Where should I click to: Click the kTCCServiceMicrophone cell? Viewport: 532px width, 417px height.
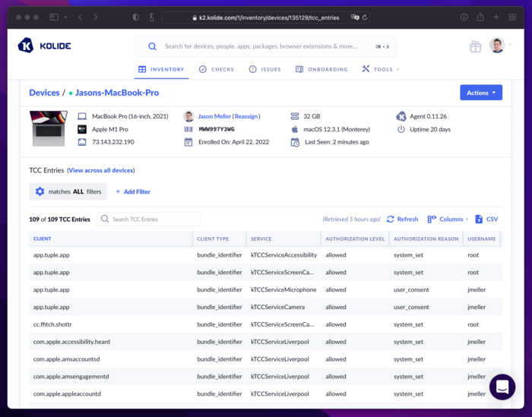283,289
